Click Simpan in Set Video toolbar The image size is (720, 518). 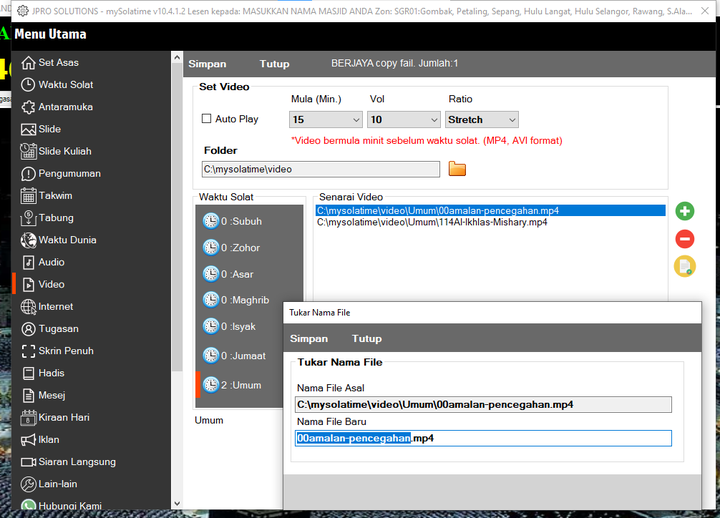(x=207, y=64)
